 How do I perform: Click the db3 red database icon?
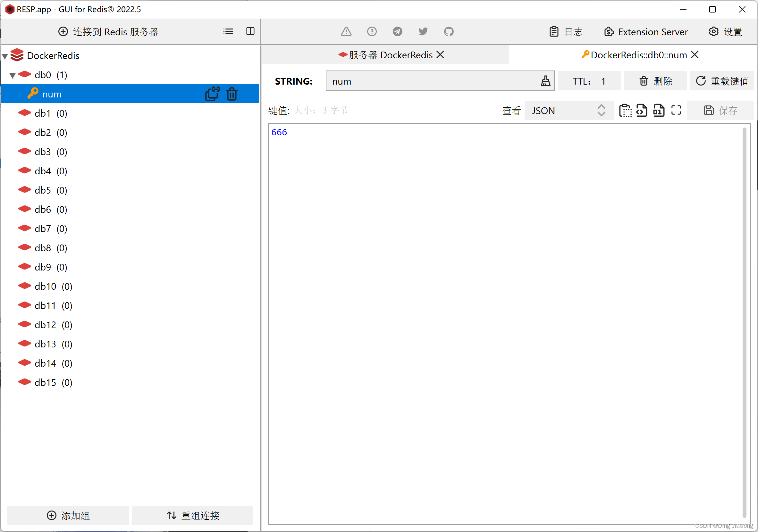(24, 151)
